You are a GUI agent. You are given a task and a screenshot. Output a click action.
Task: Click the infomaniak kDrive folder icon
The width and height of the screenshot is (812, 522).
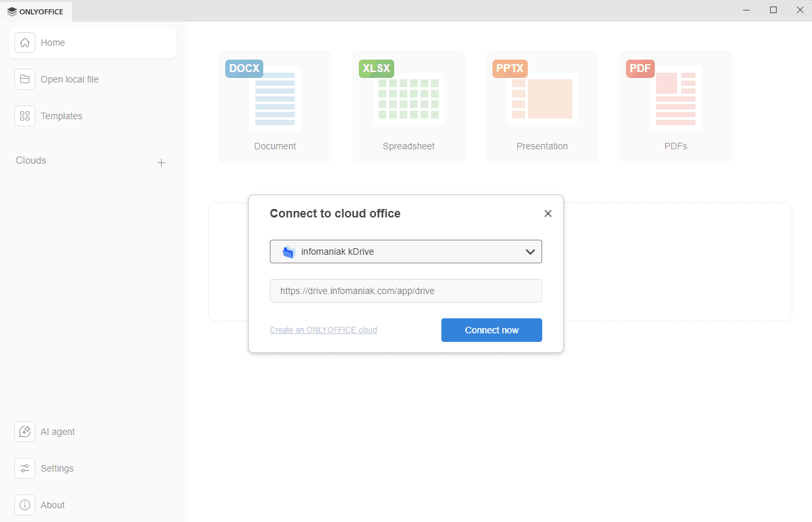288,252
